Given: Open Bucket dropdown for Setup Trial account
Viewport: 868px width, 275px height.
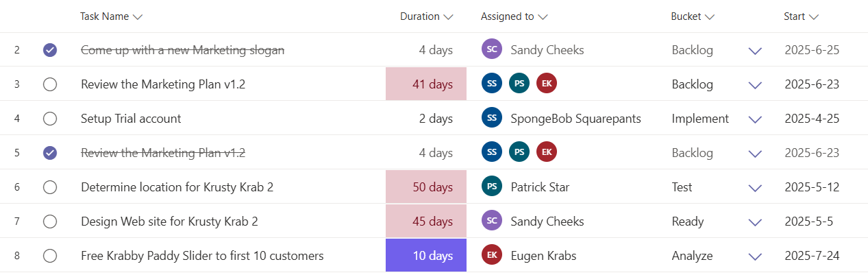Looking at the screenshot, I should tap(755, 119).
